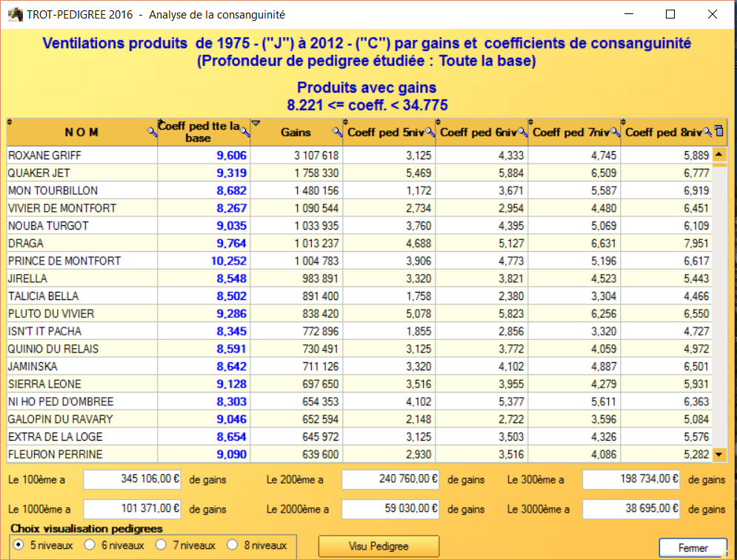Click the magnifier in Coeff ped tte la base header
Screen dimensions: 737x560
coord(245,132)
